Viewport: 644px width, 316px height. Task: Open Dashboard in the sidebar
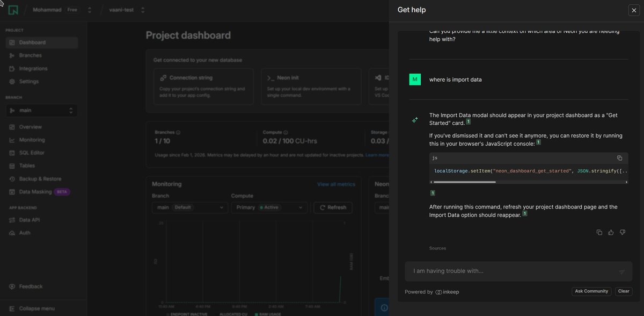41,42
